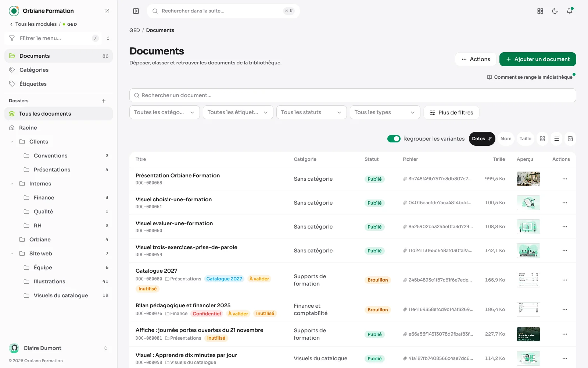Switch to grid view of documents

click(x=542, y=139)
